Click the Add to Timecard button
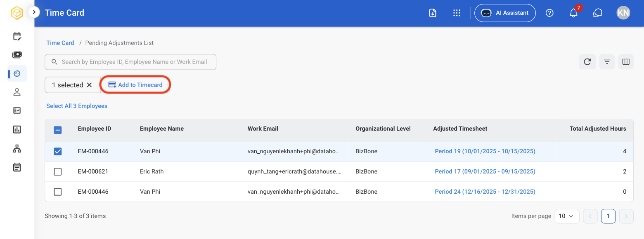 pos(135,85)
